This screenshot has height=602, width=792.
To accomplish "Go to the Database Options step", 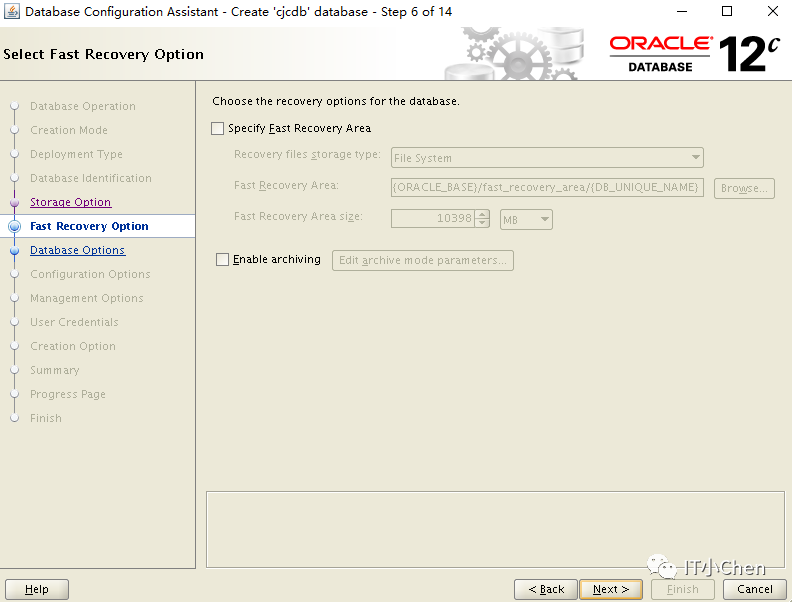I will tap(78, 250).
